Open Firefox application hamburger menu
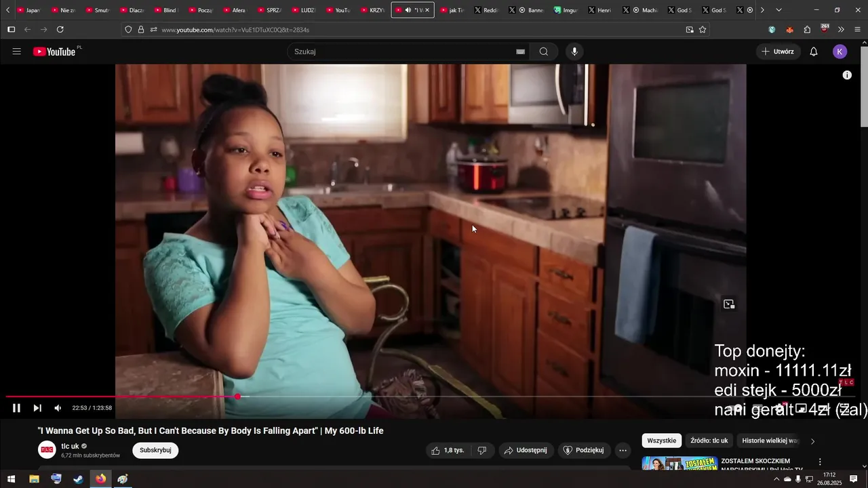 (x=858, y=30)
